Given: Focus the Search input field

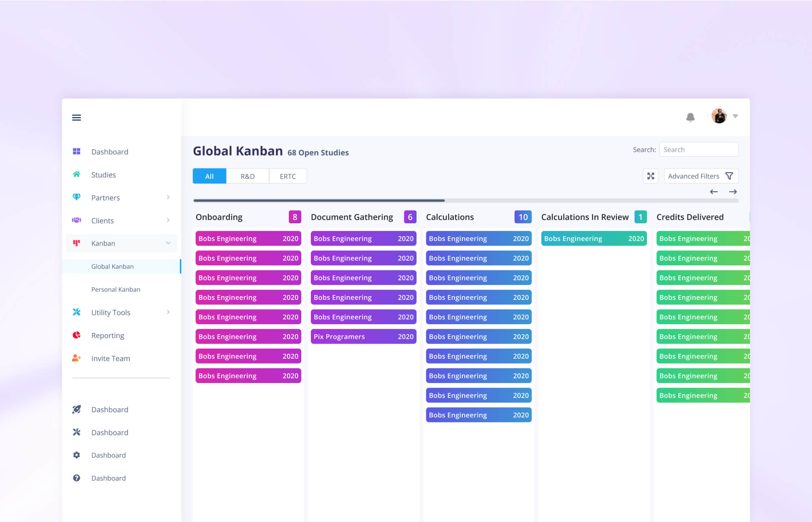Looking at the screenshot, I should pos(699,150).
